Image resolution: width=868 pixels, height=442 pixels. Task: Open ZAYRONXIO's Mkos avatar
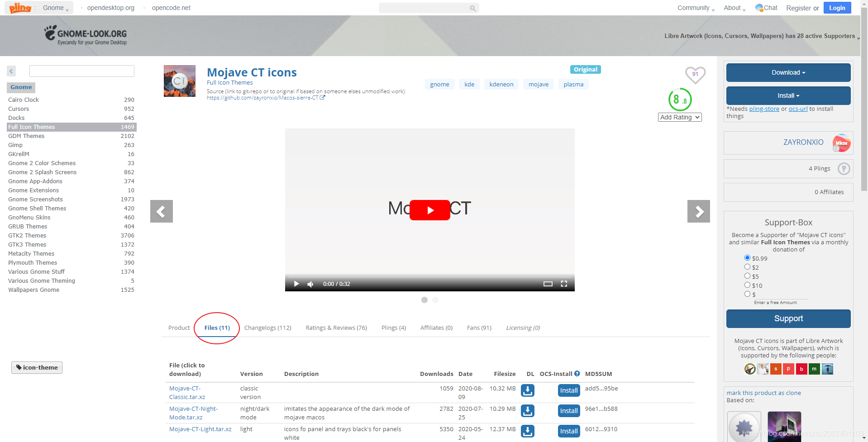(841, 143)
